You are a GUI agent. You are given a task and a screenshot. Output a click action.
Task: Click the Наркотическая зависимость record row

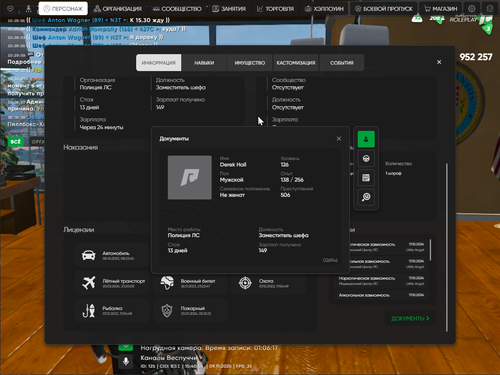[381, 281]
